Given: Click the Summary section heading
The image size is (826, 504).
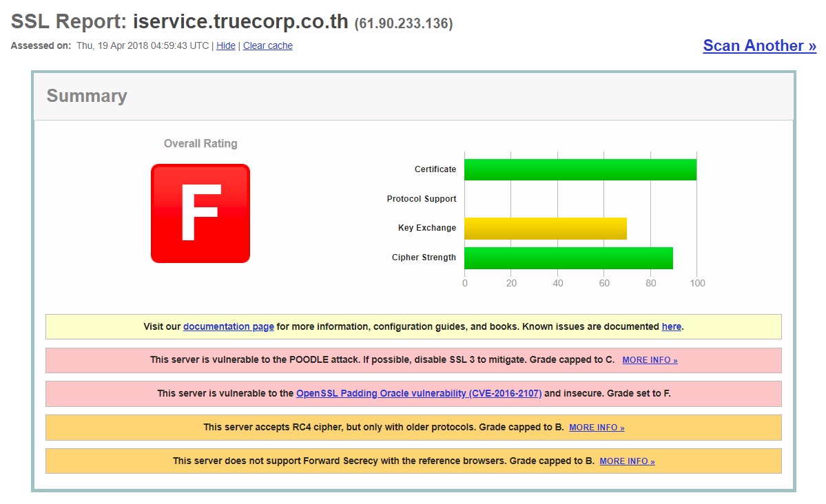Looking at the screenshot, I should tap(87, 96).
